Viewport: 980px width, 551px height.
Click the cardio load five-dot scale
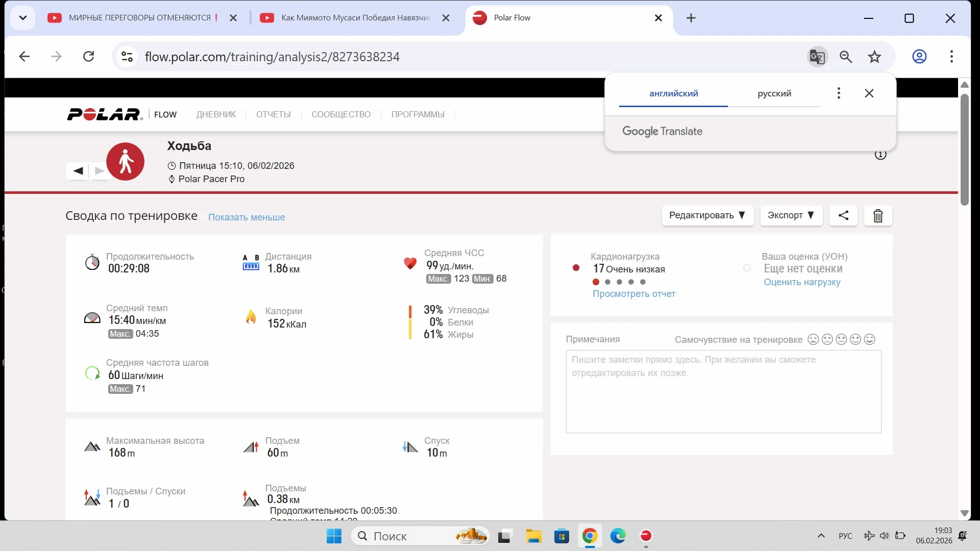(619, 282)
